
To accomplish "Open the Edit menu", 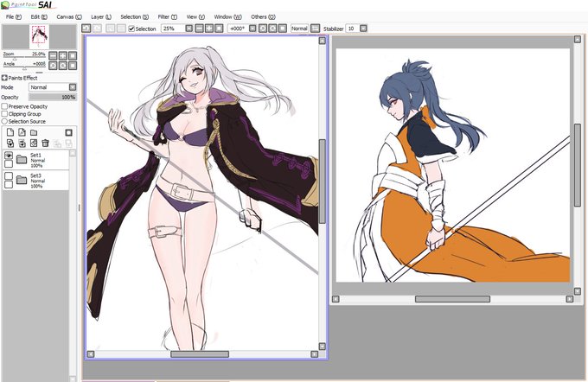I will [x=39, y=17].
